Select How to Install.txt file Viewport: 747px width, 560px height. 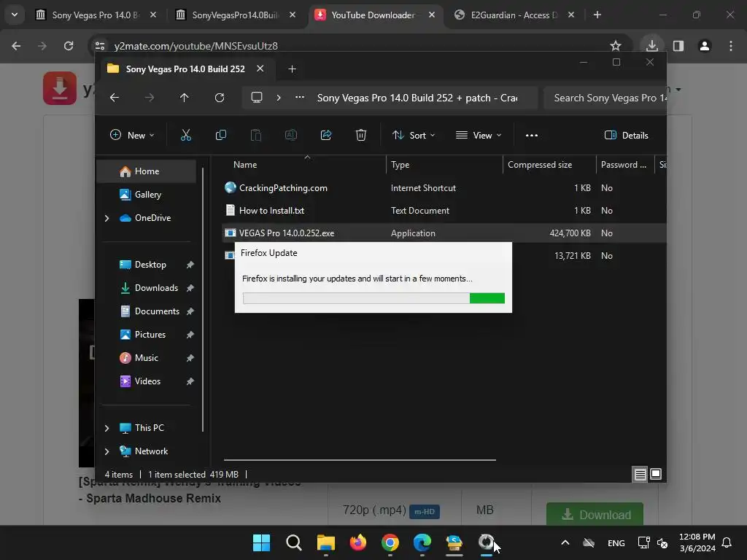(x=271, y=211)
